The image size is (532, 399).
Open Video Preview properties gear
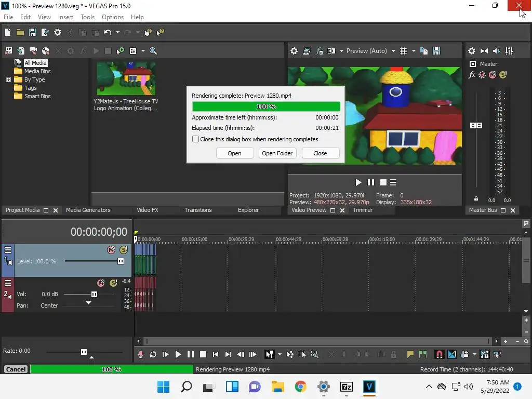tap(294, 51)
